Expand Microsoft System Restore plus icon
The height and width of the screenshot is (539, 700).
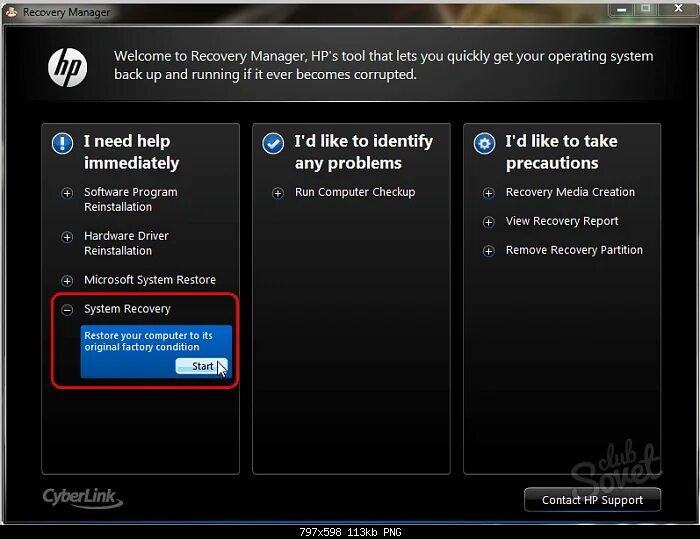67,280
